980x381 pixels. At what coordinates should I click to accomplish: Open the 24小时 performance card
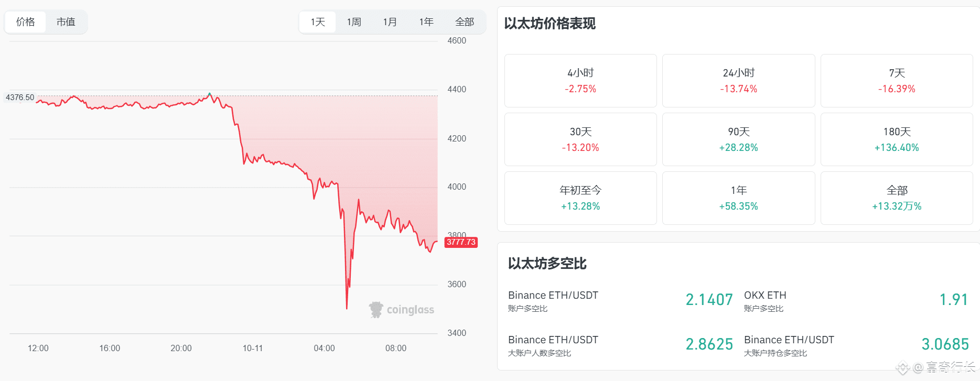(x=738, y=81)
